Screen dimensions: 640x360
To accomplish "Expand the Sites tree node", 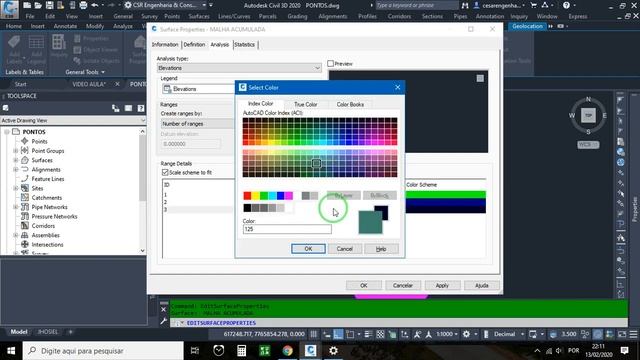I will [16, 188].
